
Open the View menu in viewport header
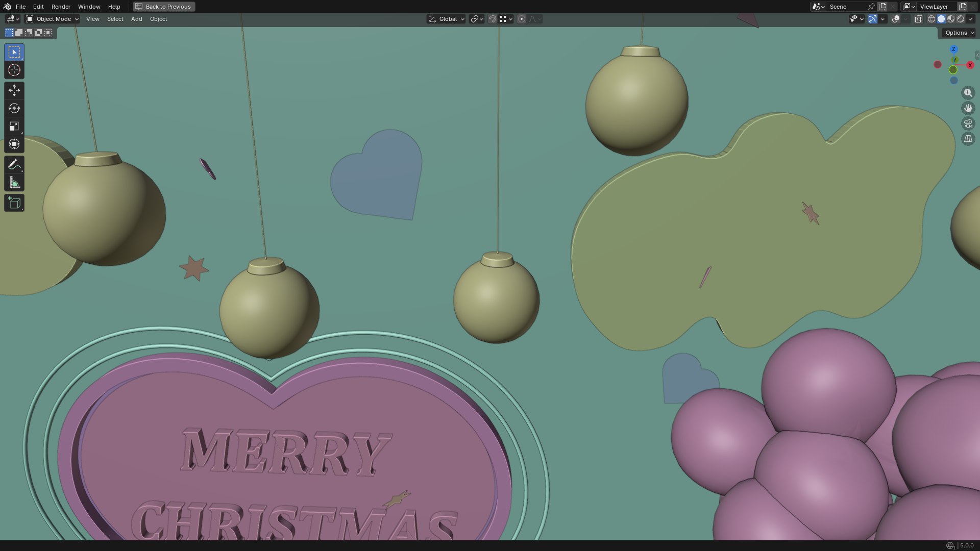click(92, 19)
